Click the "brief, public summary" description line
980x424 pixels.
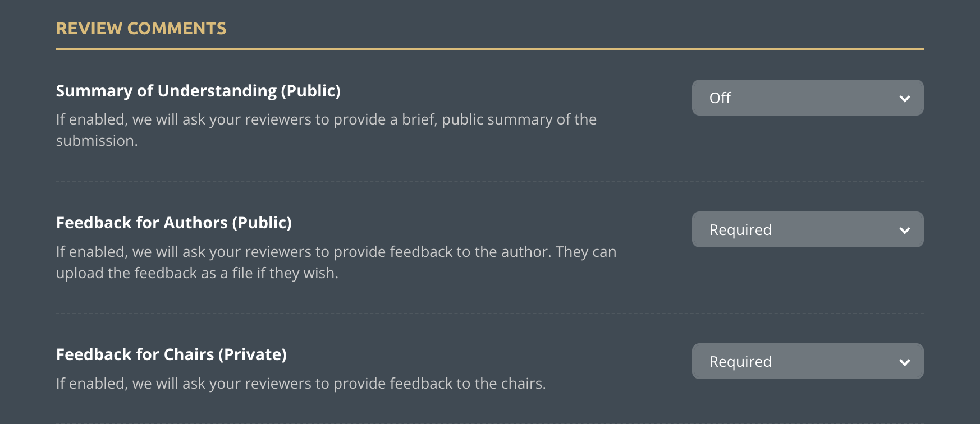click(x=326, y=119)
